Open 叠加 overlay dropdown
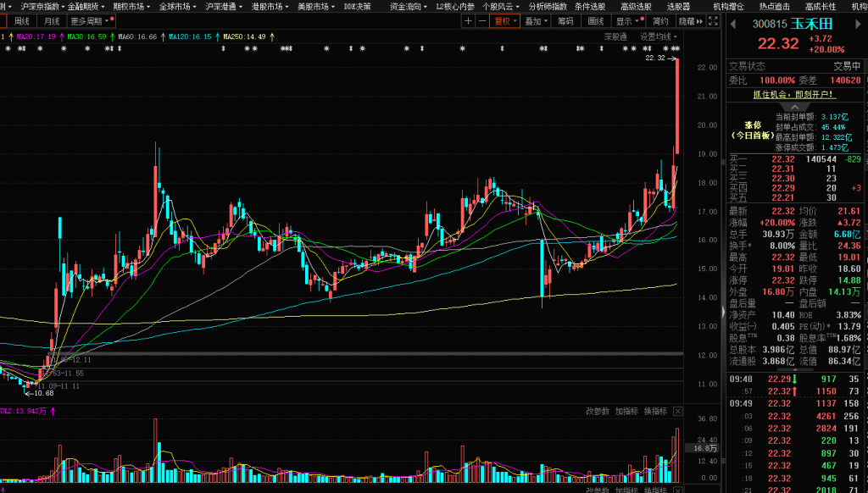This screenshot has width=868, height=493. 536,21
